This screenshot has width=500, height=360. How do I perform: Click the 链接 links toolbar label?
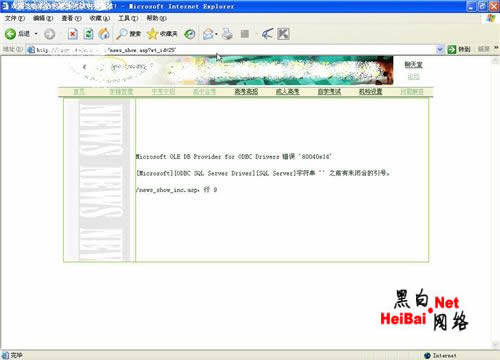click(484, 49)
